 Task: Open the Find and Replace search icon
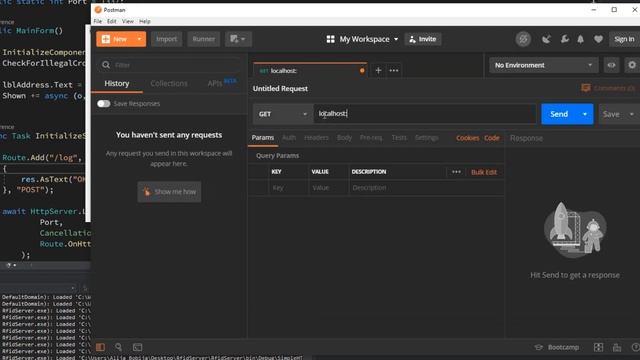click(x=119, y=347)
